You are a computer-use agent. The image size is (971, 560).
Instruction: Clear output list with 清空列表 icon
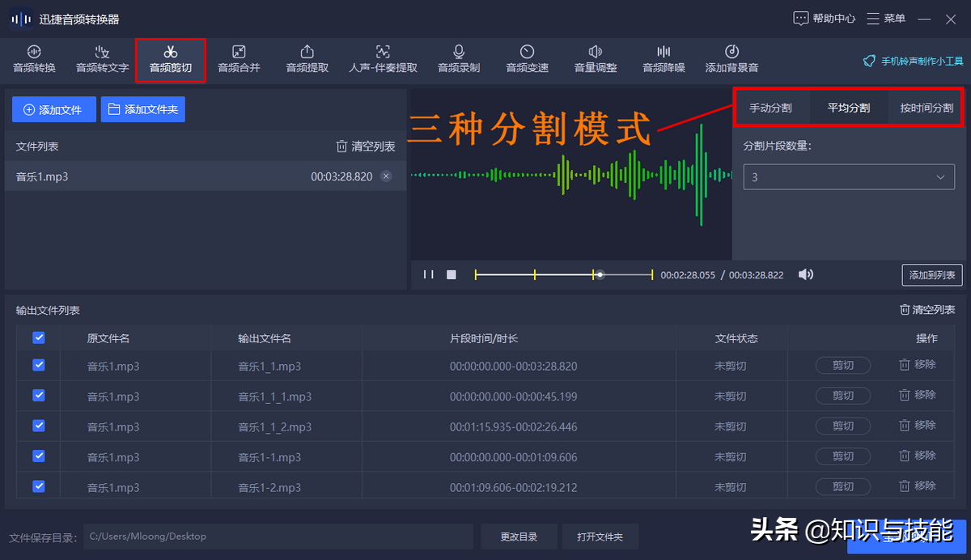pos(927,310)
